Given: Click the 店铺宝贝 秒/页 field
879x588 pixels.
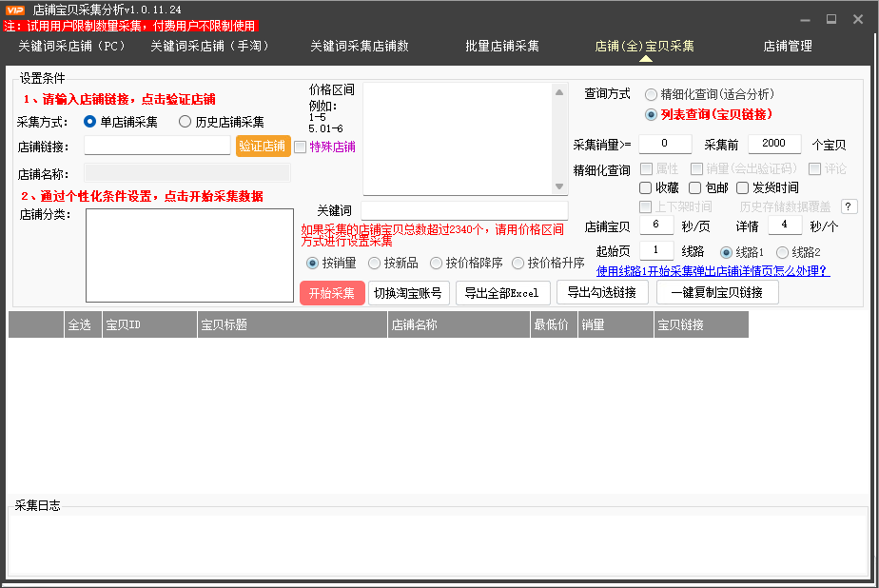Looking at the screenshot, I should click(x=656, y=225).
